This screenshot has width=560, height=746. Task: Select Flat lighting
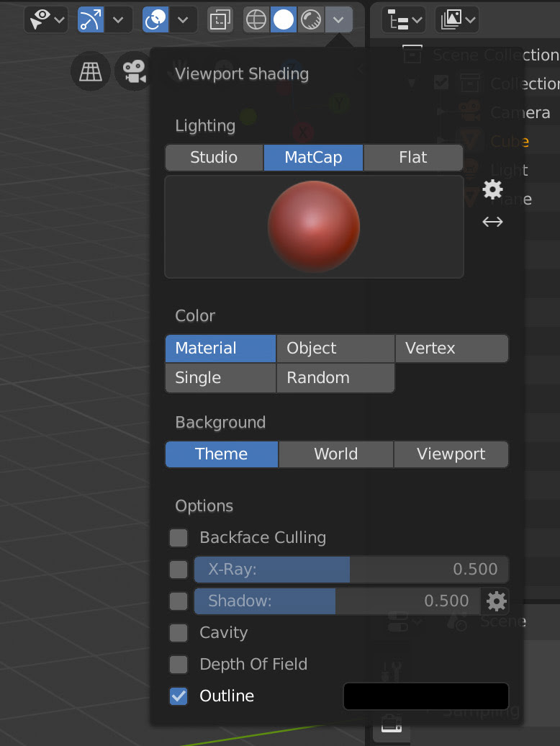[413, 158]
